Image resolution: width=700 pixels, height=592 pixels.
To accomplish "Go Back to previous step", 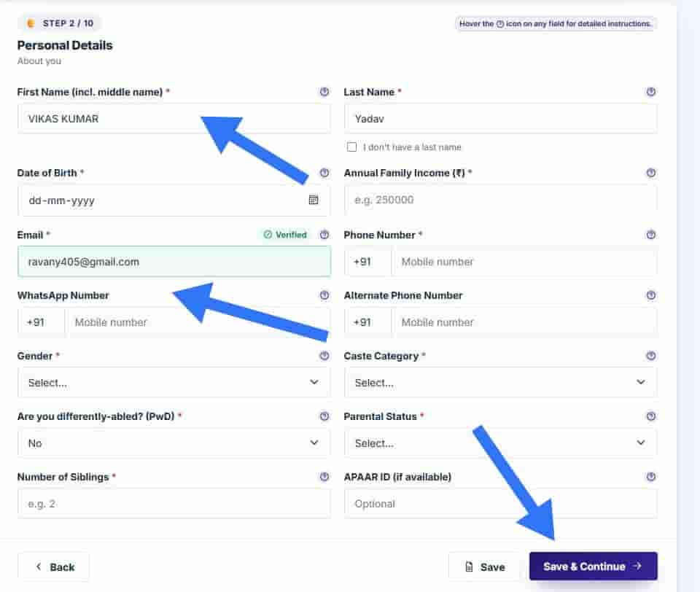I will click(x=53, y=566).
